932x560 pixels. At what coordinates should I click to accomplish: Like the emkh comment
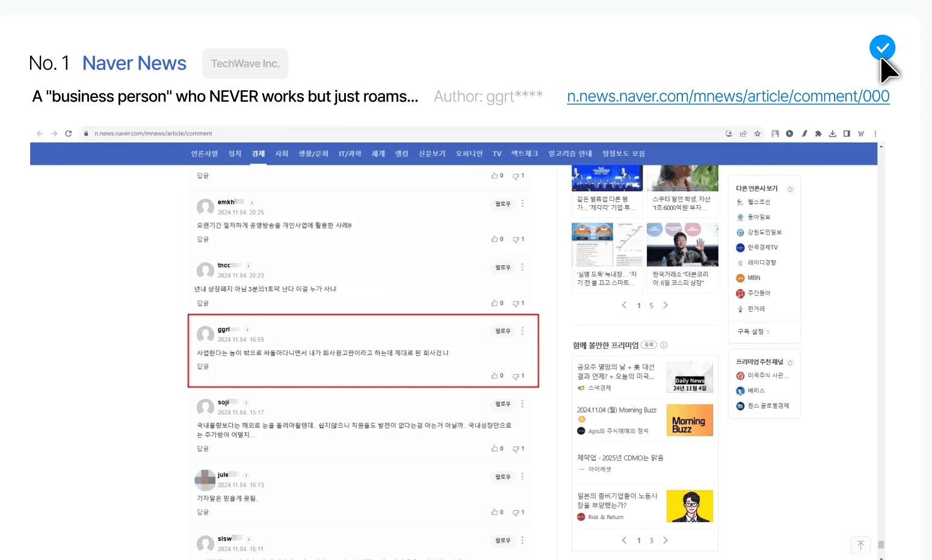(x=497, y=239)
